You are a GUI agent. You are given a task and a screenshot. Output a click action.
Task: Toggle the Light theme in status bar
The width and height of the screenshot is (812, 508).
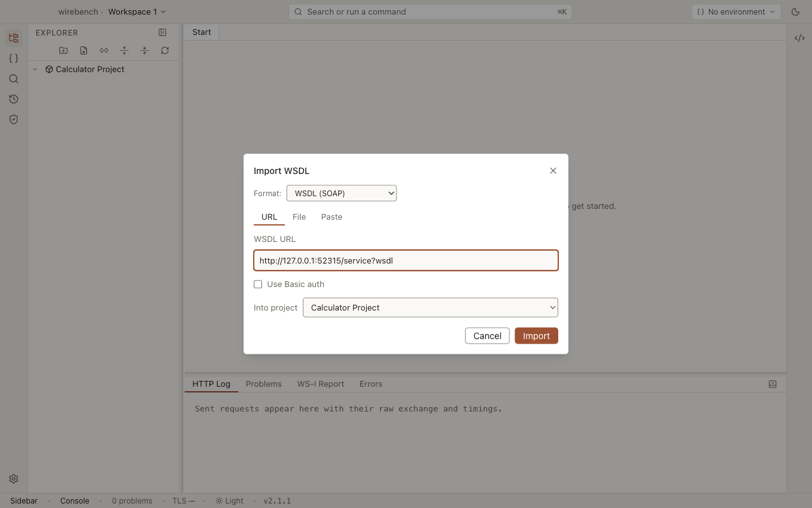[229, 501]
